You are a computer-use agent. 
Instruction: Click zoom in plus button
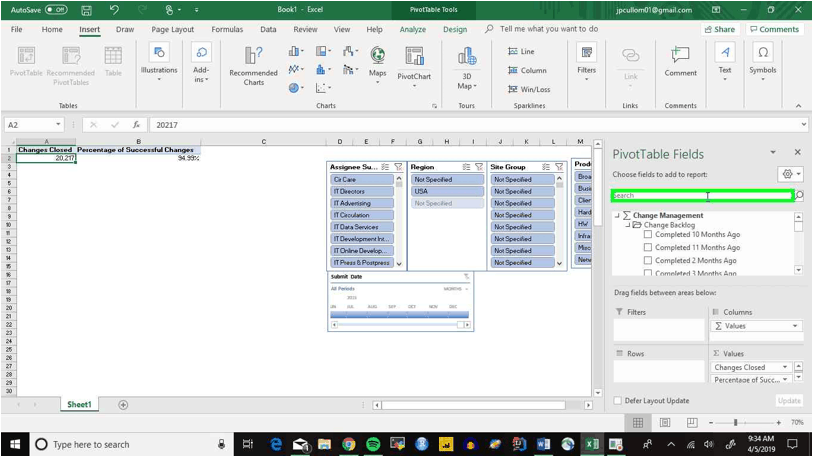click(779, 423)
